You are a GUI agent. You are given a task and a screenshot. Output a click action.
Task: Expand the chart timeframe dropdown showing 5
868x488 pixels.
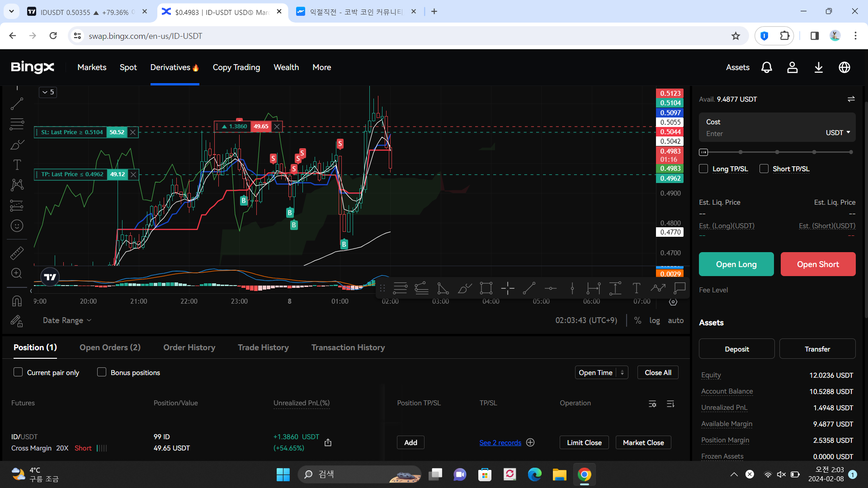[47, 92]
